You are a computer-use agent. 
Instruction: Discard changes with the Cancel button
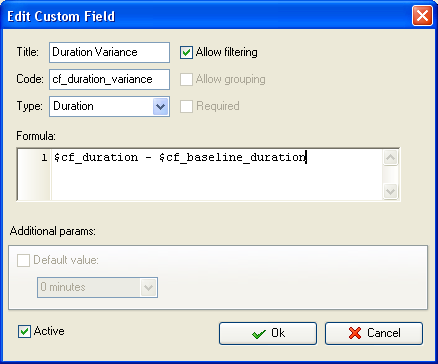coord(374,333)
